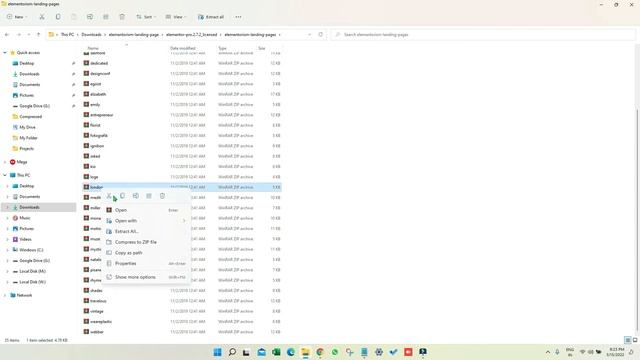Sort by the Size column header

[x=262, y=48]
